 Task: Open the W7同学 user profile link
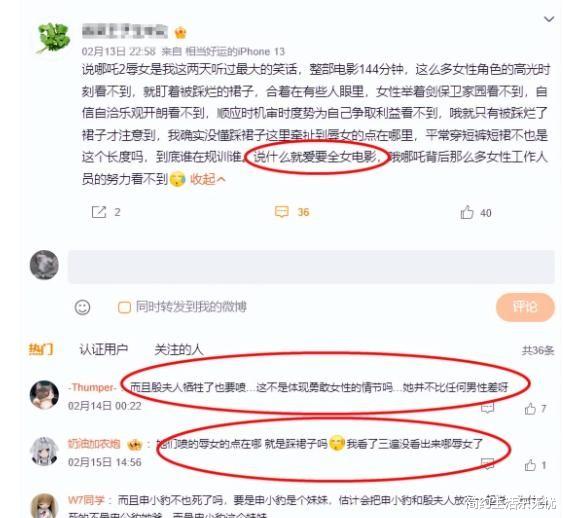[86, 500]
